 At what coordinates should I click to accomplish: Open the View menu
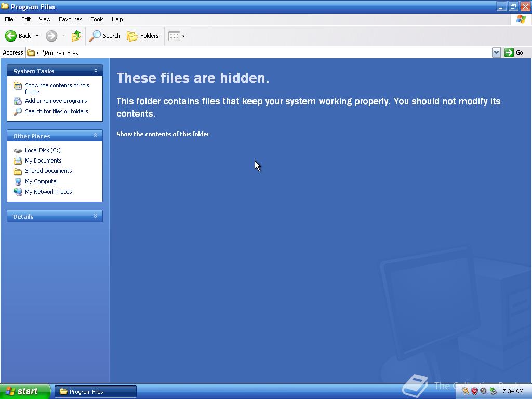[45, 19]
